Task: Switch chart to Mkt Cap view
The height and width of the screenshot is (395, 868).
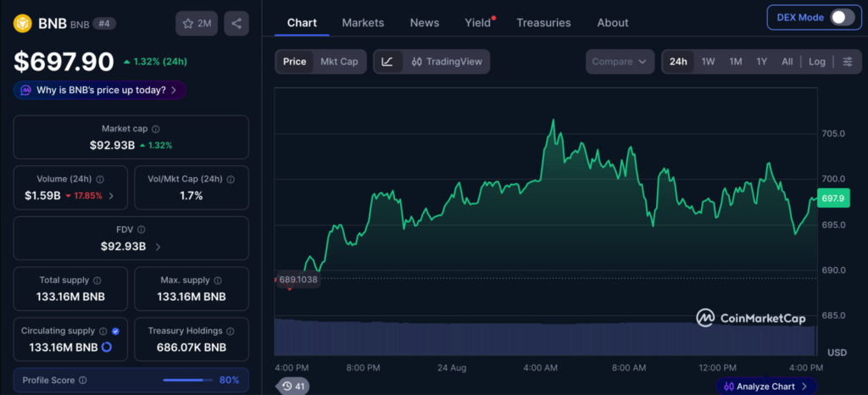Action: tap(339, 61)
